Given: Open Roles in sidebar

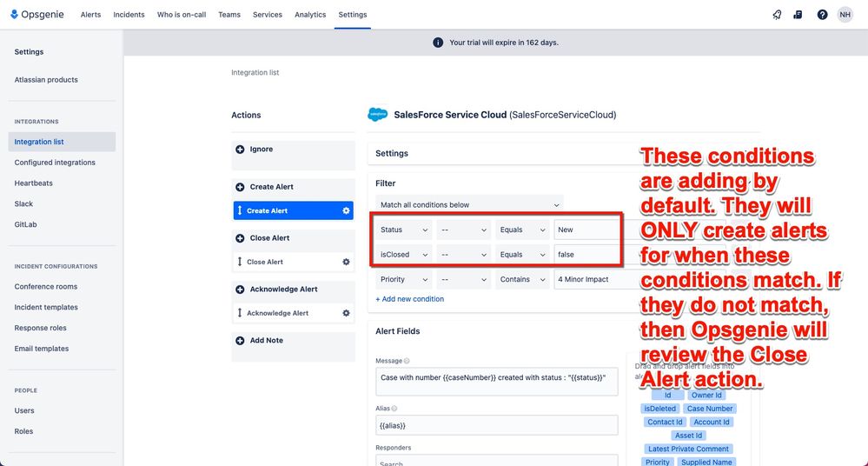Looking at the screenshot, I should [23, 431].
